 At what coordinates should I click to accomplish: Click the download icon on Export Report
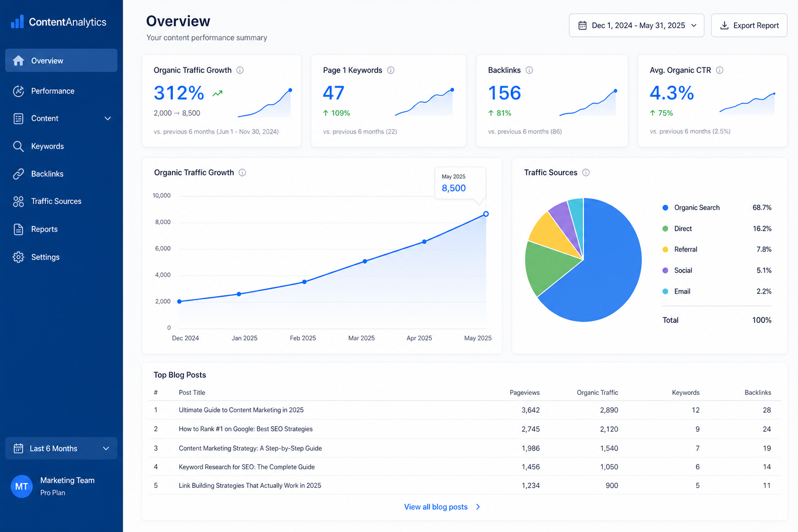tap(724, 25)
